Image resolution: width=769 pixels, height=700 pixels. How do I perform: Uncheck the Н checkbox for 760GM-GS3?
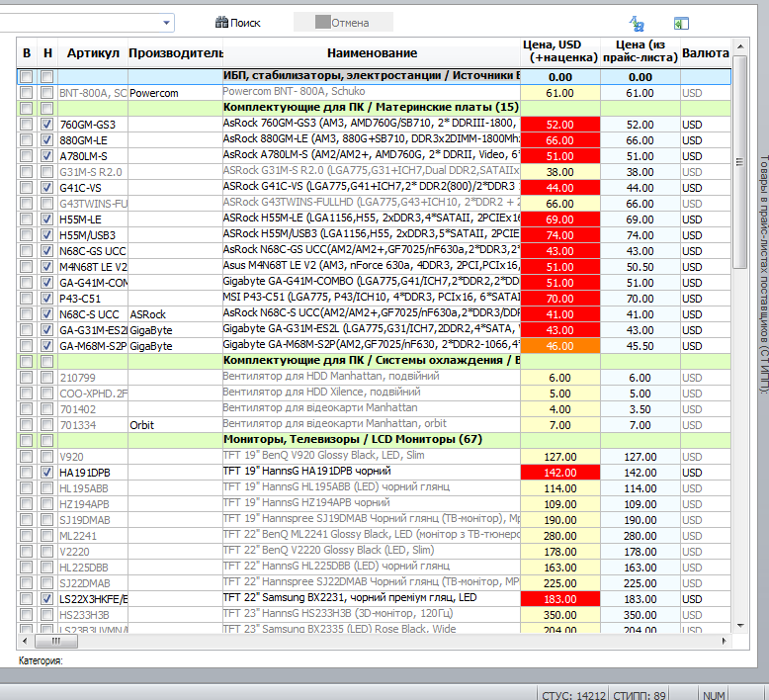(x=47, y=125)
